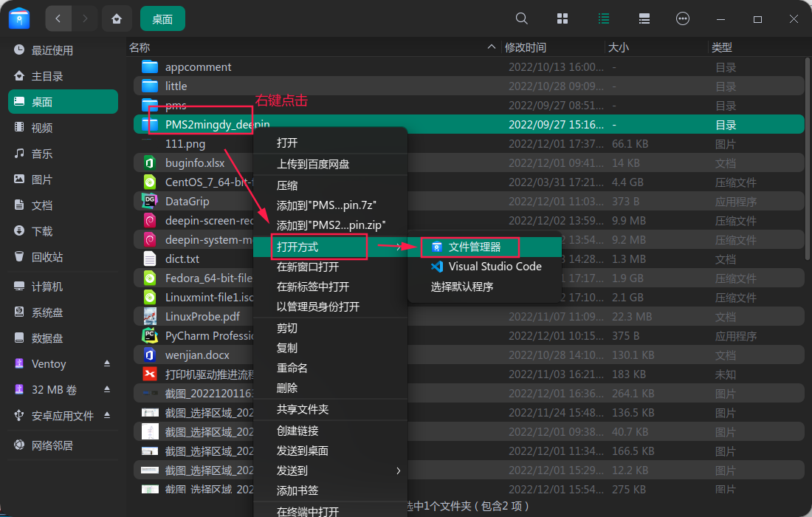
Task: Select 发送到桌面 menu entry
Action: [x=330, y=451]
